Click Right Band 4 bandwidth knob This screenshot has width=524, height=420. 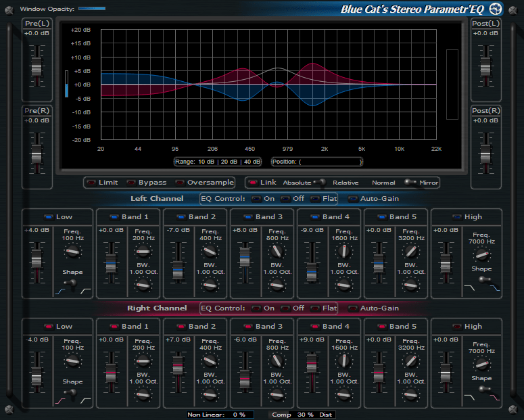pos(343,395)
